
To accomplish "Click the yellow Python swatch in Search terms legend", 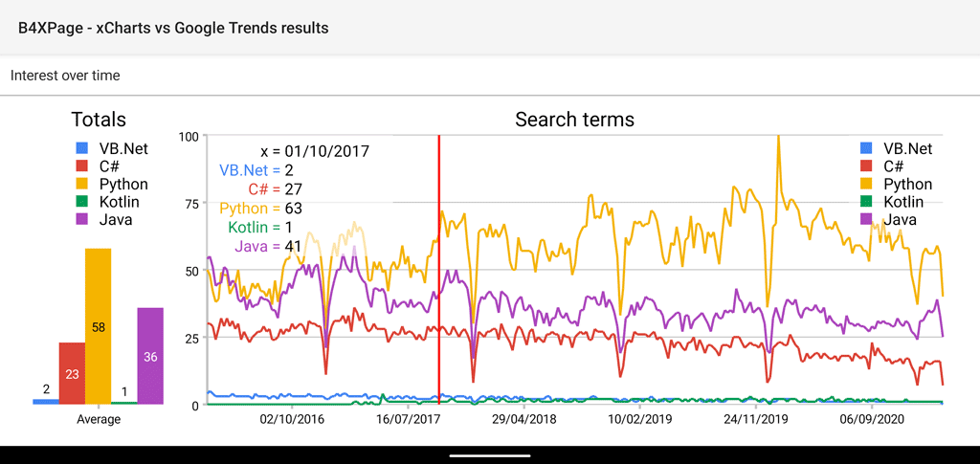I will click(x=866, y=184).
